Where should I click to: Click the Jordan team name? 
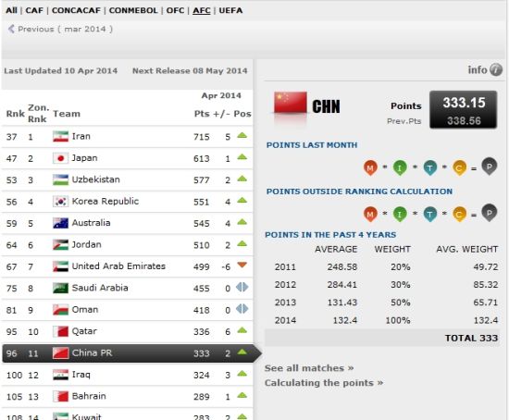point(86,244)
